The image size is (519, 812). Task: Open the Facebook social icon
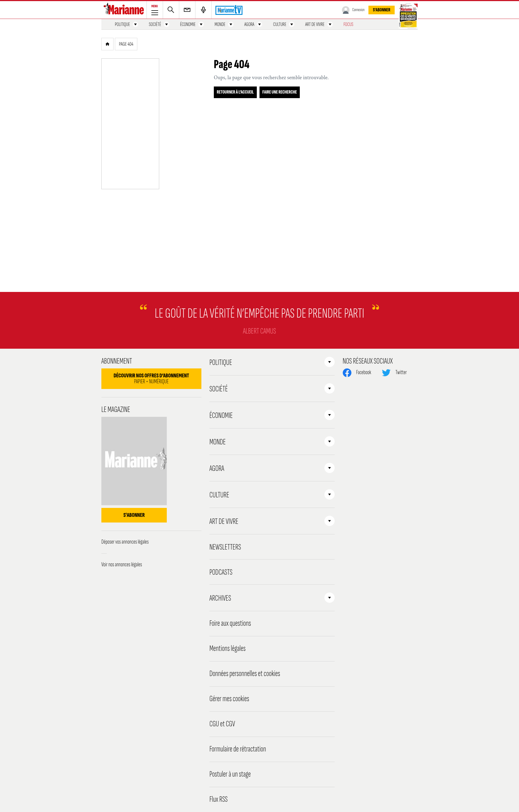347,372
